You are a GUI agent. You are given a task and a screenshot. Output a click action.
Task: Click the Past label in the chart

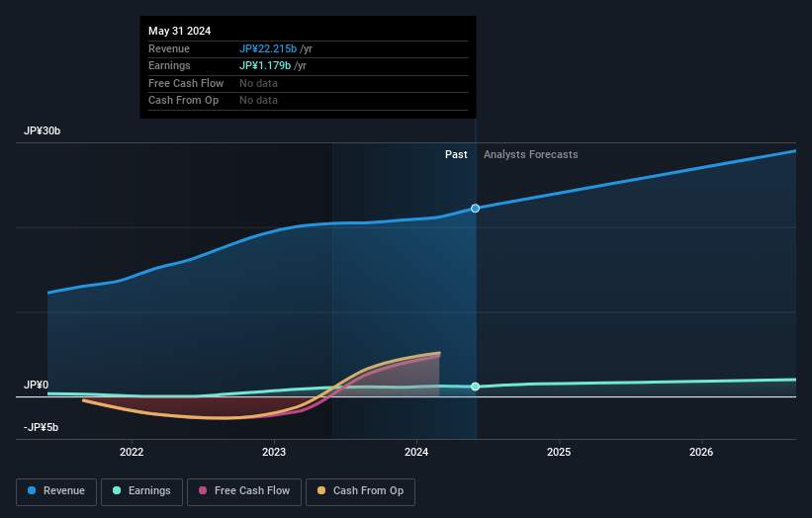pos(456,155)
